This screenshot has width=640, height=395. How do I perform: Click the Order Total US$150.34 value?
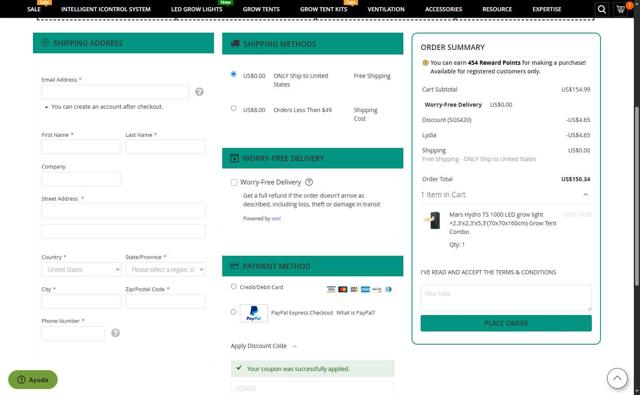pos(576,179)
